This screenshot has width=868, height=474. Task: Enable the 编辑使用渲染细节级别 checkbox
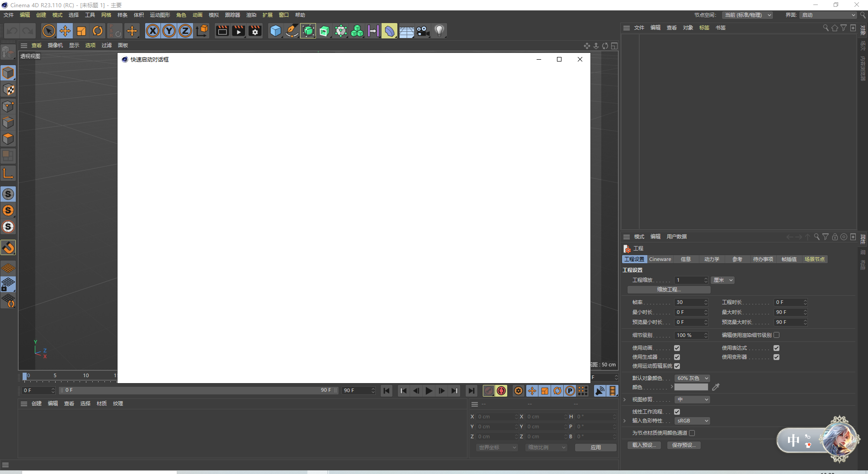[x=776, y=335]
